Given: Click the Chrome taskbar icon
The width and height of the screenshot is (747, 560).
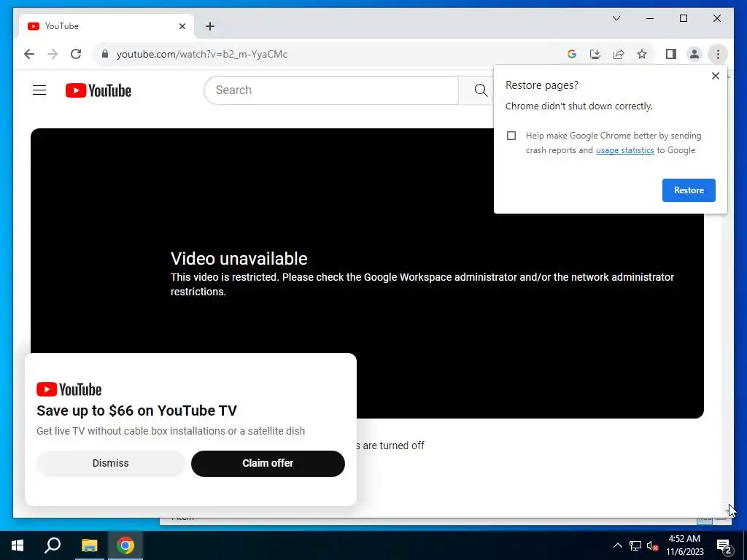Looking at the screenshot, I should pyautogui.click(x=125, y=545).
